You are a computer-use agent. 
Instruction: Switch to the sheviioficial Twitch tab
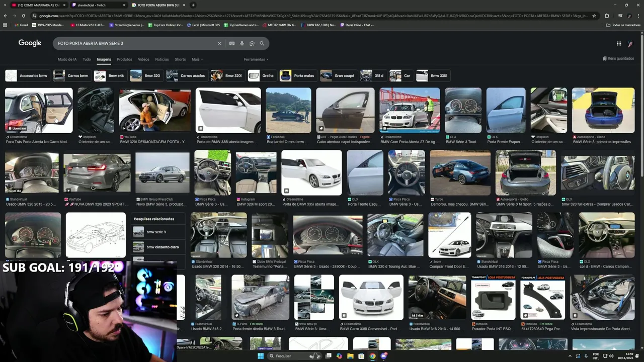tap(98, 5)
